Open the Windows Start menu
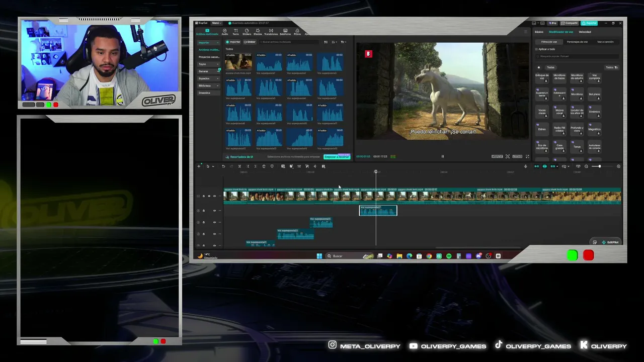The image size is (644, 362). (x=319, y=256)
